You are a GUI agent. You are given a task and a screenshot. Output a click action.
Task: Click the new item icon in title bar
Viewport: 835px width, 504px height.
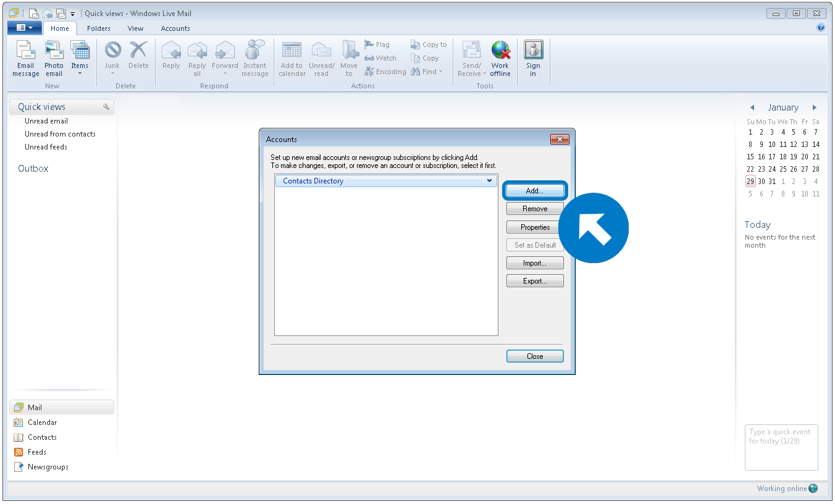pyautogui.click(x=34, y=13)
